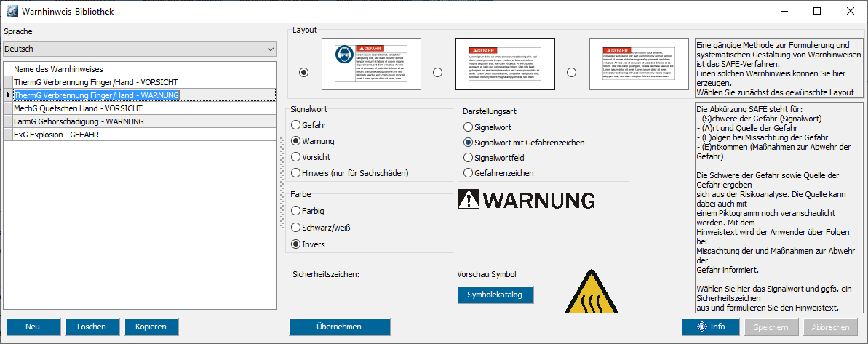The image size is (868, 344).
Task: Click the application icon in title bar
Action: pos(12,12)
